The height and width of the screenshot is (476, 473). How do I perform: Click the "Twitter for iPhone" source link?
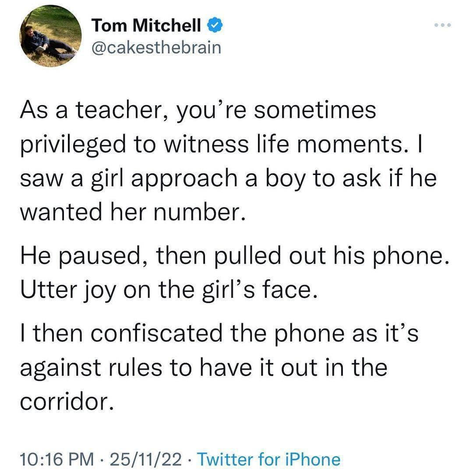point(269,459)
